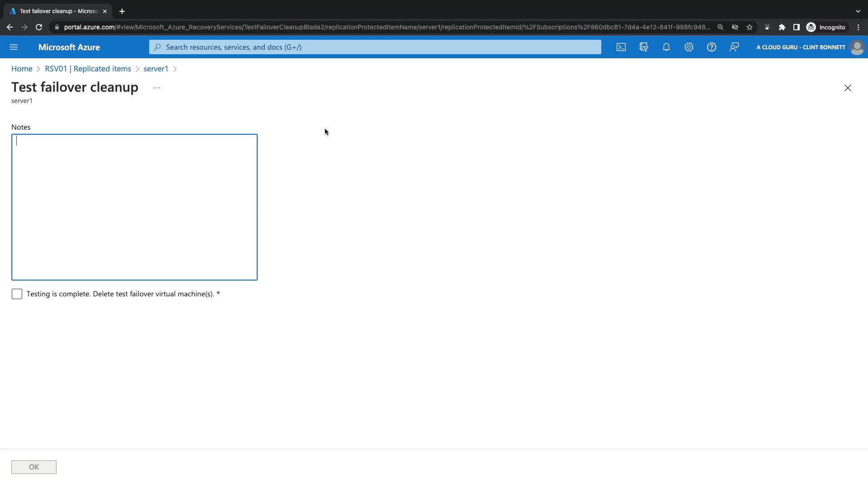The height and width of the screenshot is (488, 868).
Task: Open the notifications bell
Action: 666,47
